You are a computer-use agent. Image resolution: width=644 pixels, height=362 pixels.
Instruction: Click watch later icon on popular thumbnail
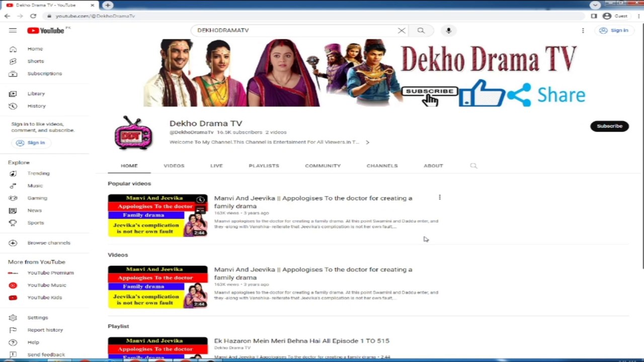(x=200, y=200)
